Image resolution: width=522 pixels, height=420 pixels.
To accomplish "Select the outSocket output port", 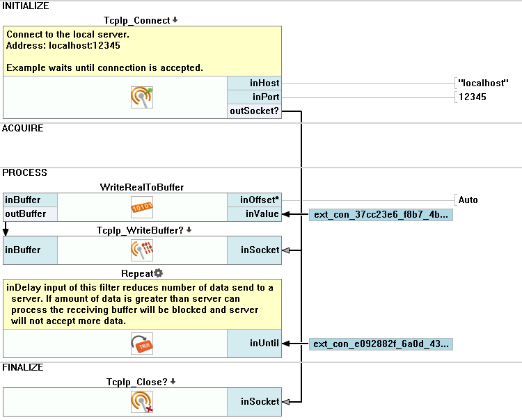I will (x=255, y=111).
